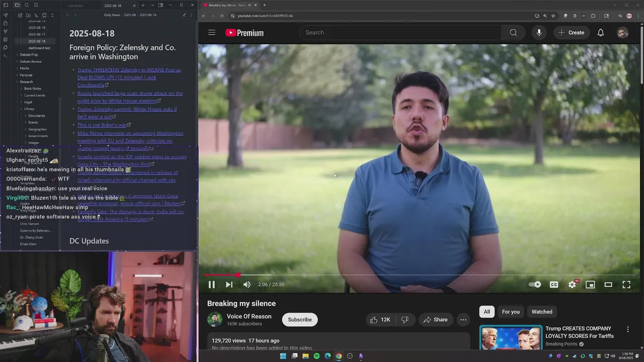644x362 pixels.
Task: Switch to the Live Notes tab
Action: point(75,6)
